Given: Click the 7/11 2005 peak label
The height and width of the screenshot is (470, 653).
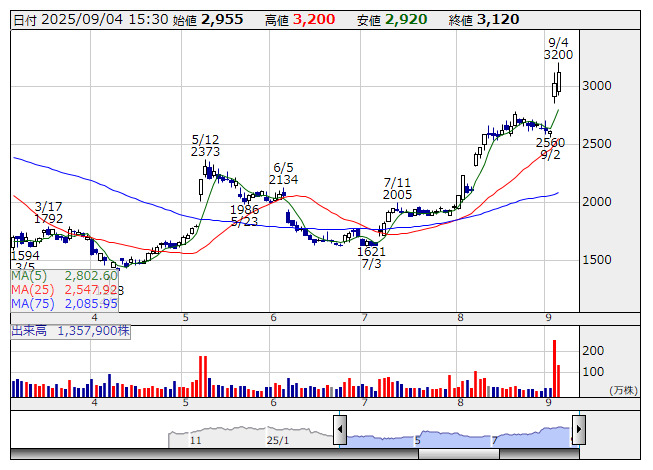Looking at the screenshot, I should click(x=397, y=189).
